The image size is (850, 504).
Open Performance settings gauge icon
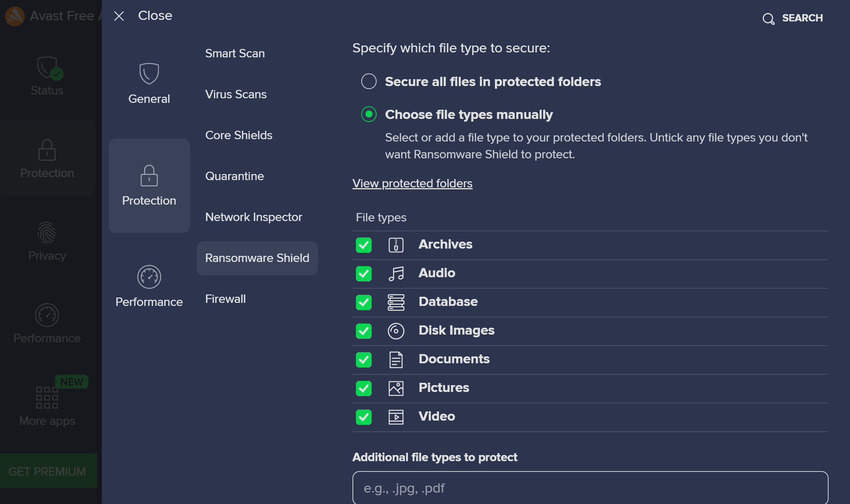(149, 277)
